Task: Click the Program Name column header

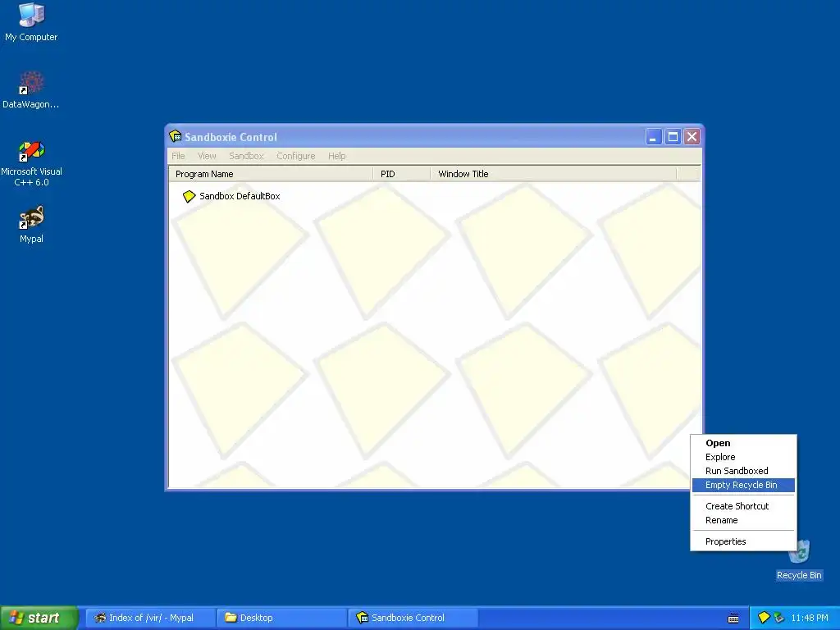Action: (271, 174)
